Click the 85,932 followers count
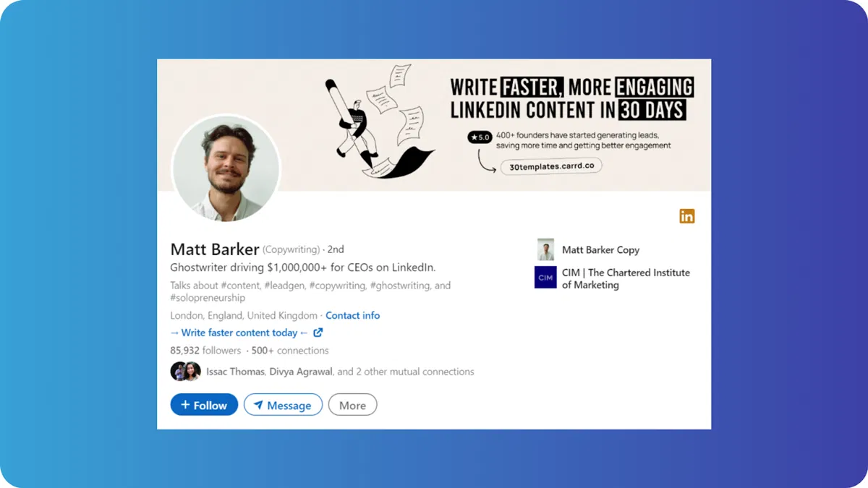The image size is (868, 488). coord(205,351)
